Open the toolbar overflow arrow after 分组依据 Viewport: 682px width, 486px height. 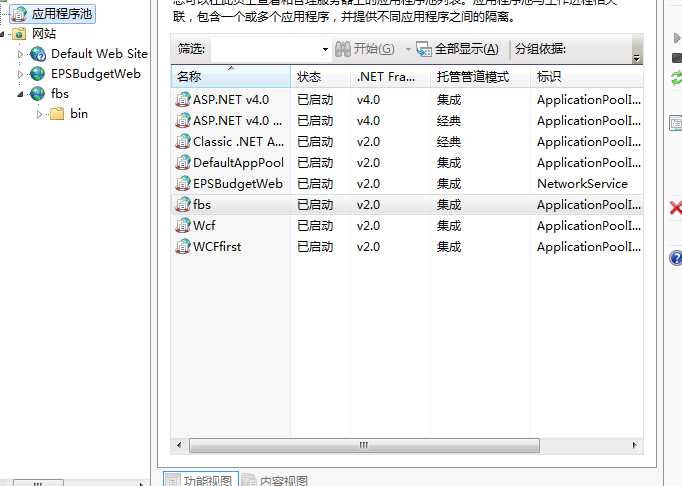[637, 57]
